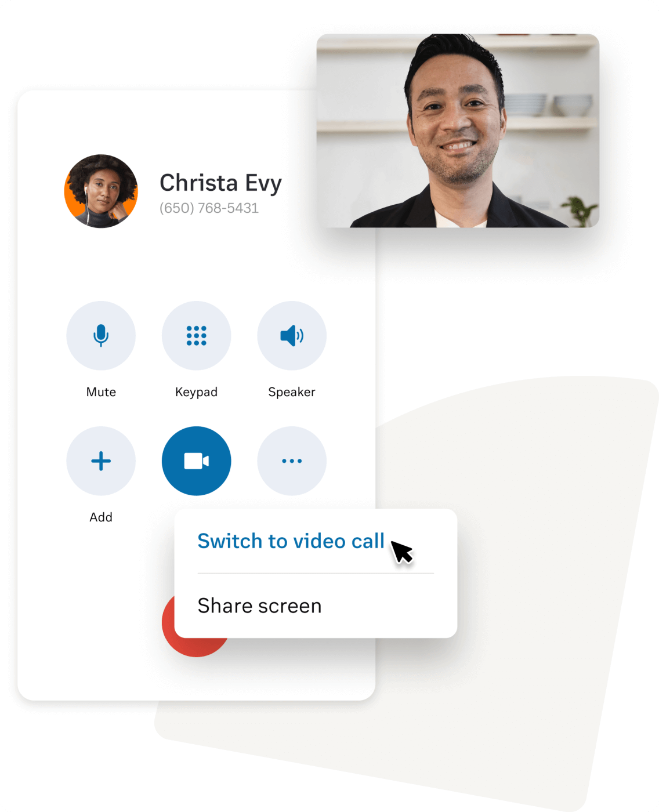Viewport: 659px width, 812px height.
Task: Mute the microphone during the call
Action: pos(101,335)
